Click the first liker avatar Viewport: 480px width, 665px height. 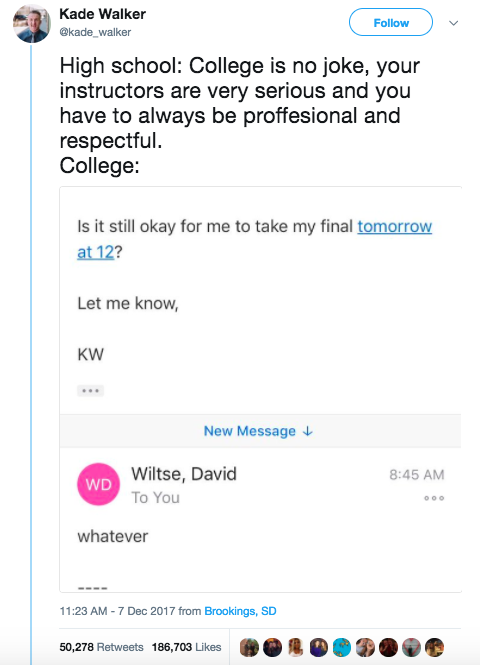[249, 648]
